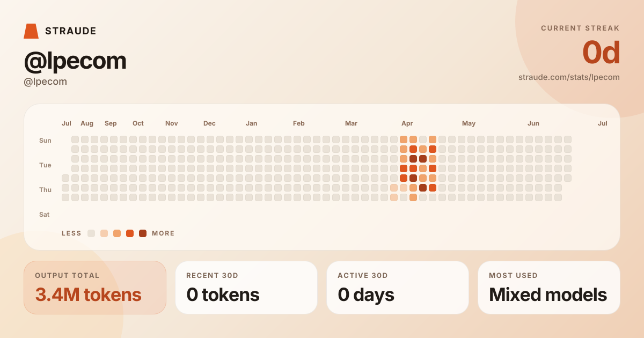Image resolution: width=644 pixels, height=338 pixels.
Task: Click the Recent 30D tokens card
Action: pos(246,288)
